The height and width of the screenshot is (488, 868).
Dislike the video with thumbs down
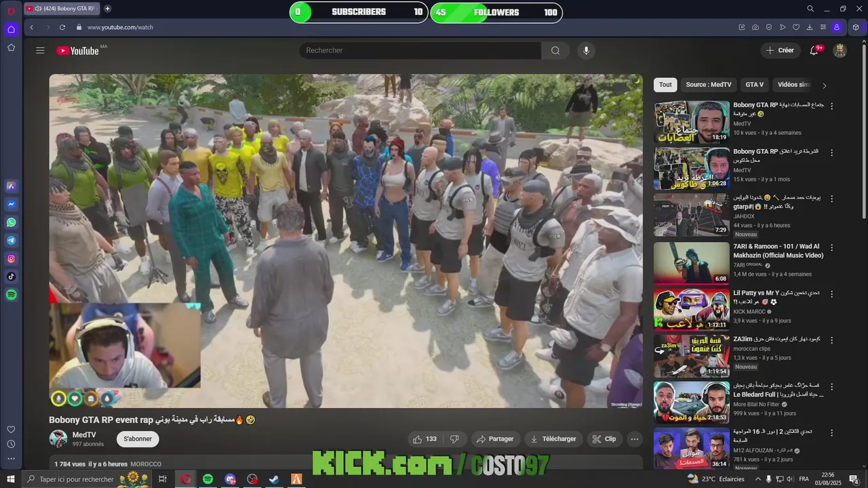(455, 439)
